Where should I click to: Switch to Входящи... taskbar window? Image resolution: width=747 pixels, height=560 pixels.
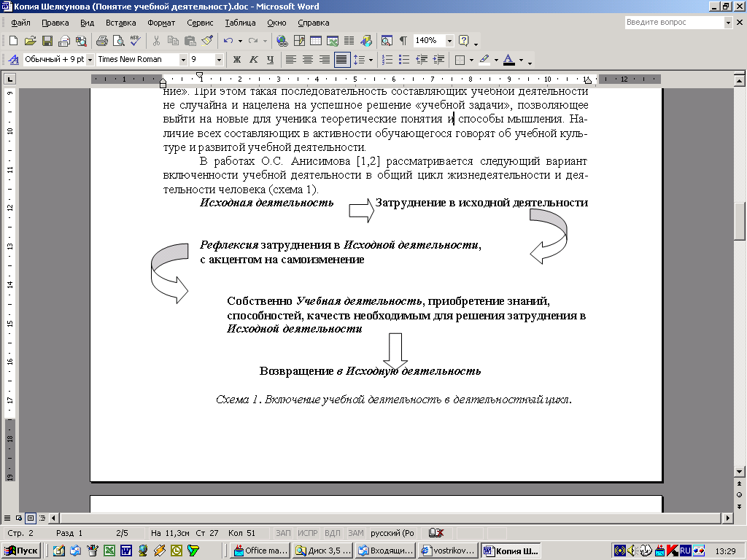click(387, 551)
